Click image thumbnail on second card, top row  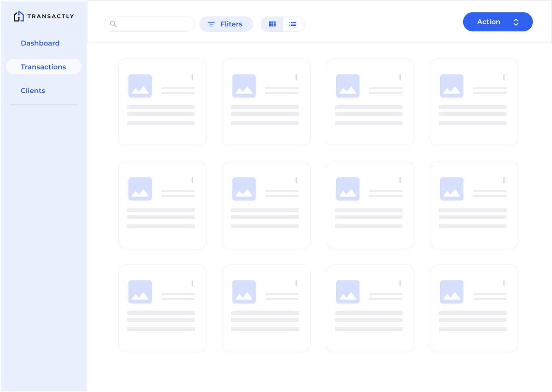244,86
